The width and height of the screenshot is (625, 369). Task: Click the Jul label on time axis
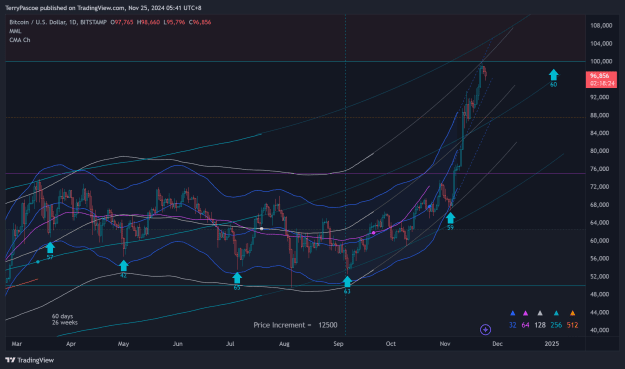click(x=230, y=343)
